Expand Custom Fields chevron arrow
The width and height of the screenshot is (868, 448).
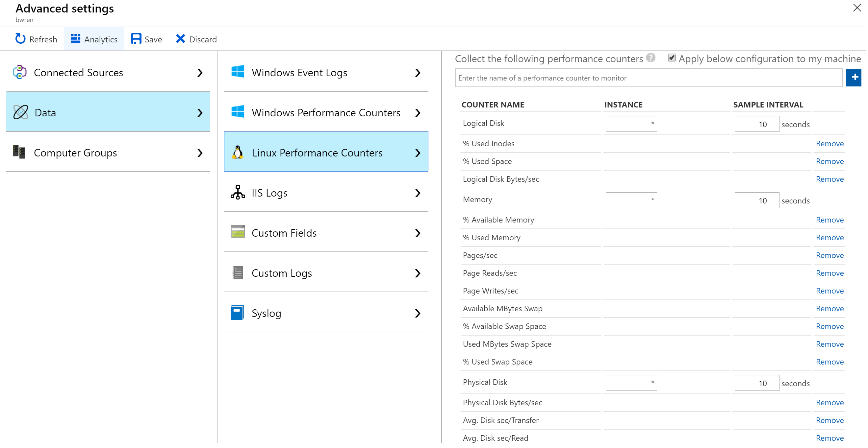(x=418, y=233)
